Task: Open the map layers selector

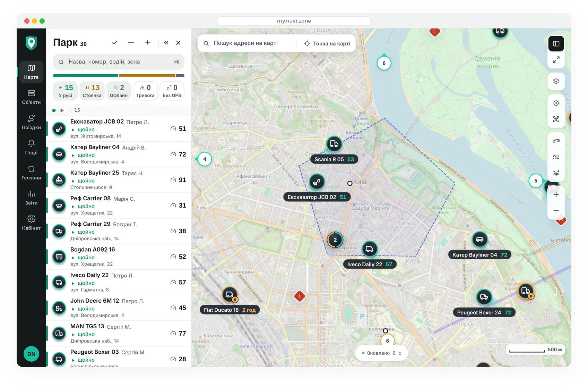Action: (x=556, y=81)
